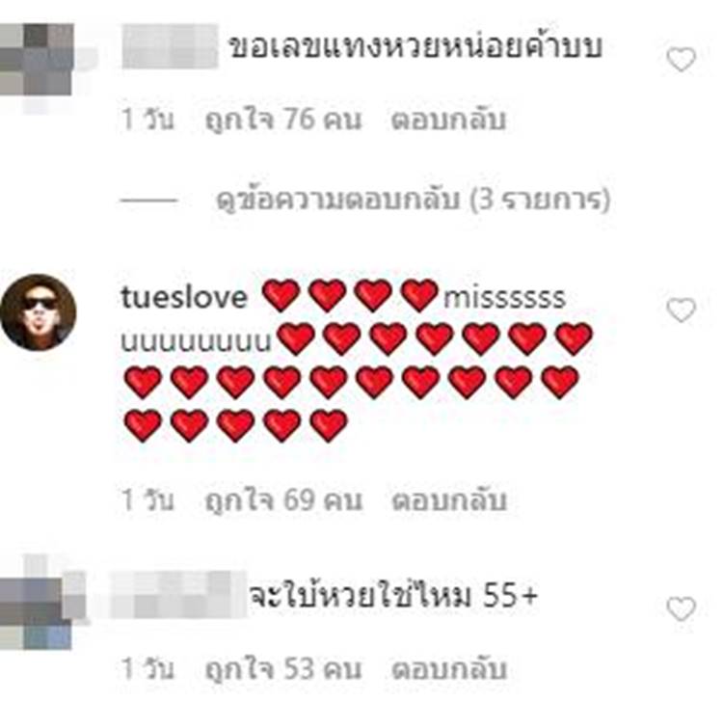Click the 1 วัน timestamp beside ถูกใจ 53 คน

pos(147,669)
